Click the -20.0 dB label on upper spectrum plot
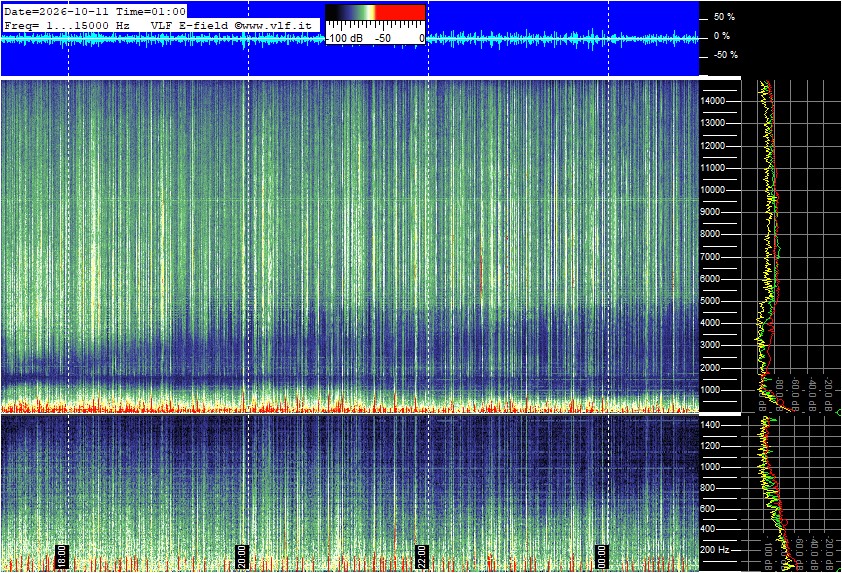 click(x=829, y=395)
